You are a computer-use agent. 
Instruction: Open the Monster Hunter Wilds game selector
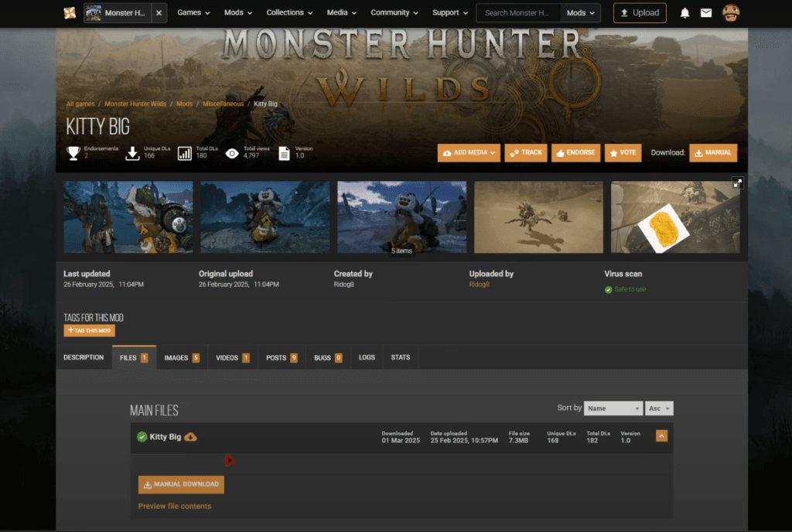click(x=118, y=12)
